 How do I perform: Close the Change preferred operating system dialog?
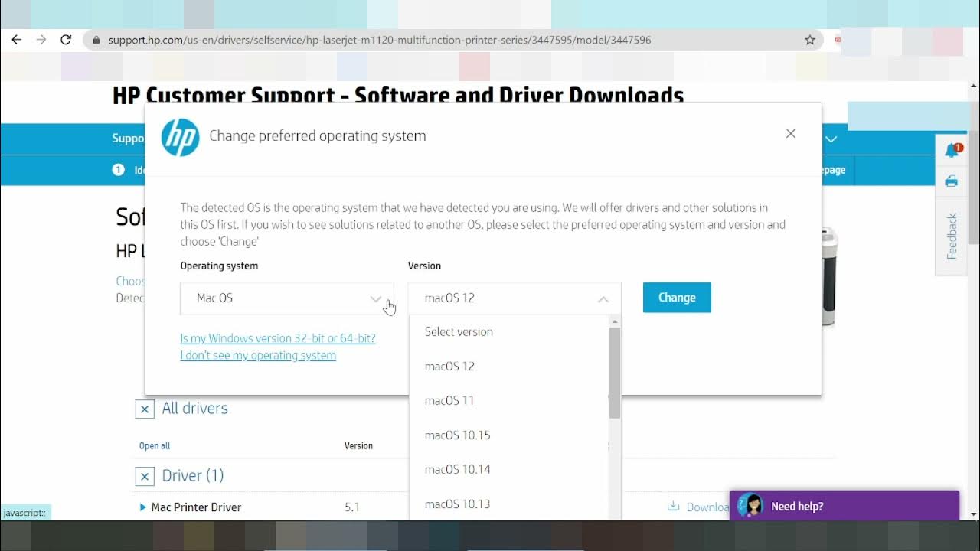tap(791, 134)
